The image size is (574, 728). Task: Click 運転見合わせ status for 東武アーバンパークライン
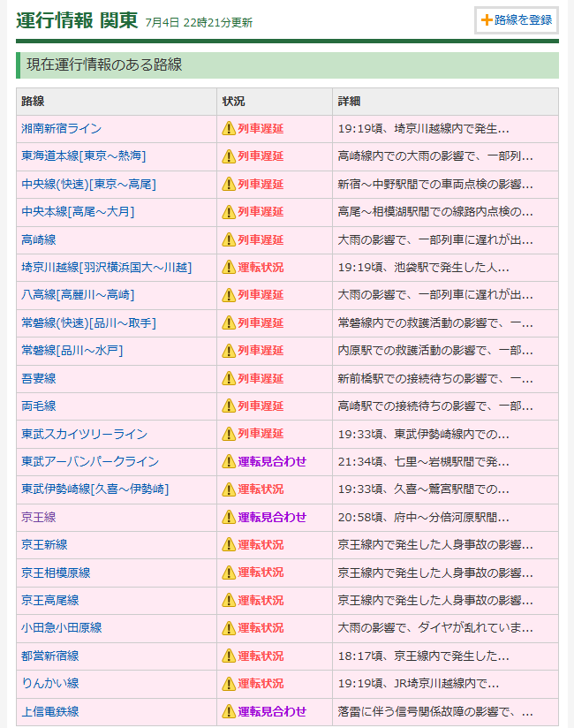click(x=272, y=461)
